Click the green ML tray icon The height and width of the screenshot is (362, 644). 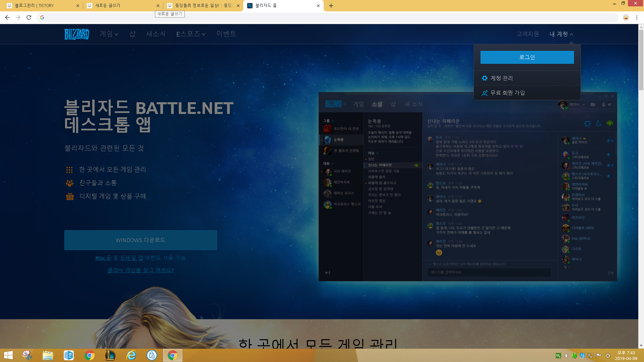coord(558,356)
